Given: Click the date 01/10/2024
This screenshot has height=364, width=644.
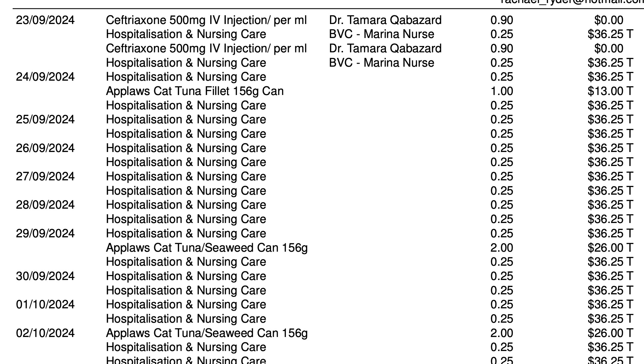Looking at the screenshot, I should 45,304.
